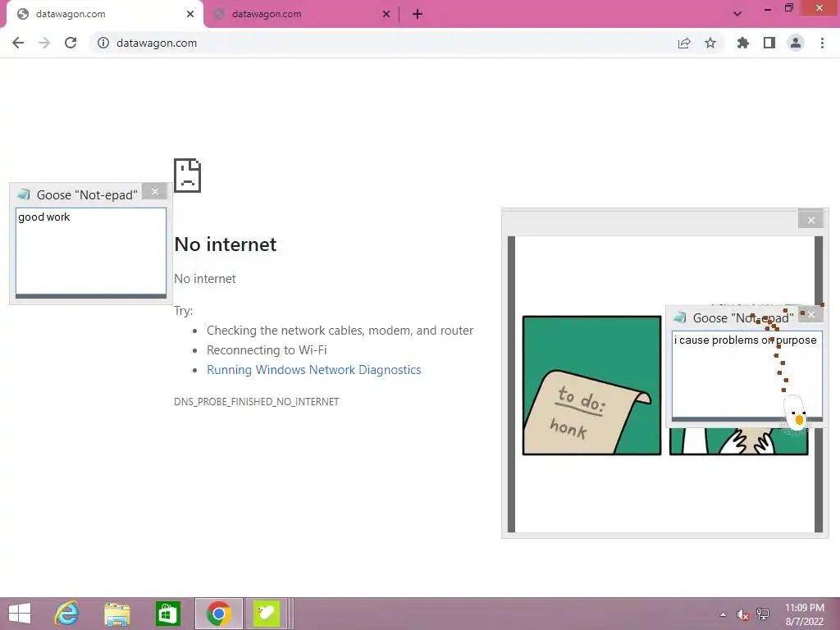The height and width of the screenshot is (630, 840).
Task: Launch Internet Explorer from taskbar
Action: coord(67,614)
